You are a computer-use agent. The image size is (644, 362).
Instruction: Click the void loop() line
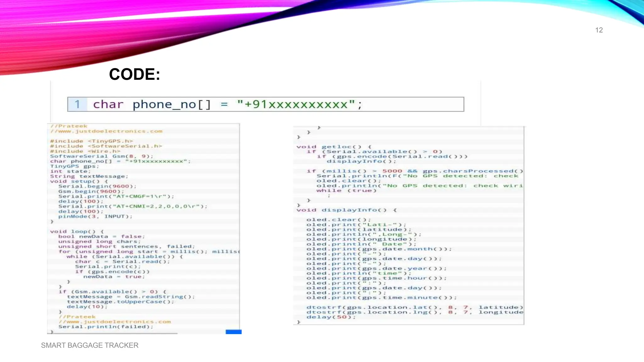77,232
